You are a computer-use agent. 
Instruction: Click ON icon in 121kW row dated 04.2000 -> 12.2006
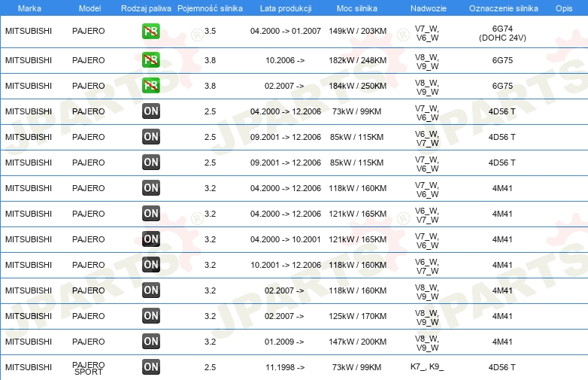tap(150, 213)
